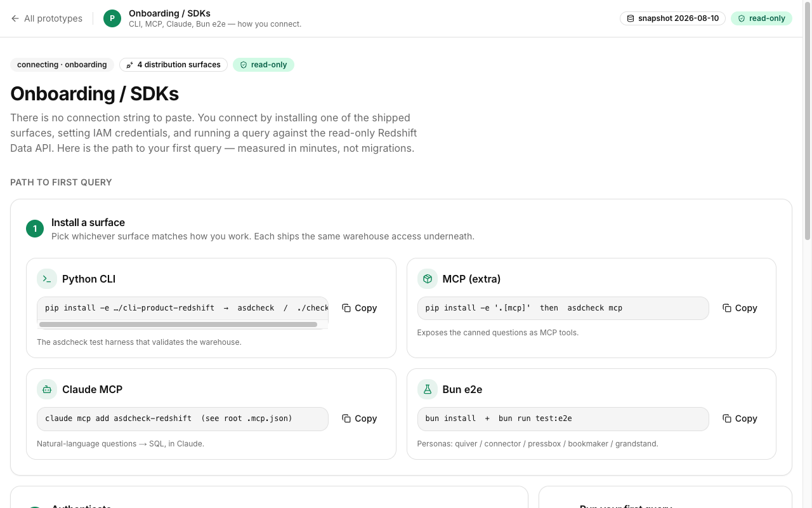Click the Python CLI command code box

(183, 308)
